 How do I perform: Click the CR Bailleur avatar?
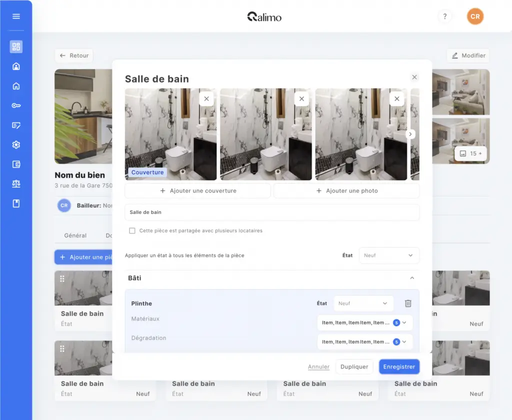pos(64,205)
